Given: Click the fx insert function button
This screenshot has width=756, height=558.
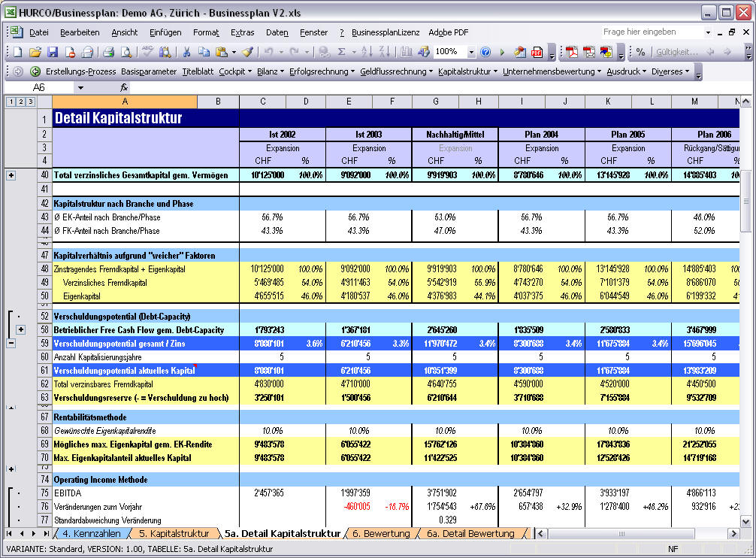Looking at the screenshot, I should click(124, 87).
